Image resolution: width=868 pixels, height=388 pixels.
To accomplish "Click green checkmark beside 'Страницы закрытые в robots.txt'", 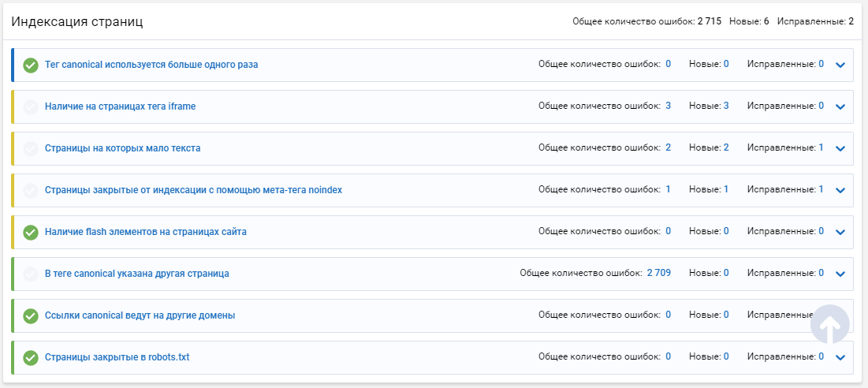I will pyautogui.click(x=31, y=357).
